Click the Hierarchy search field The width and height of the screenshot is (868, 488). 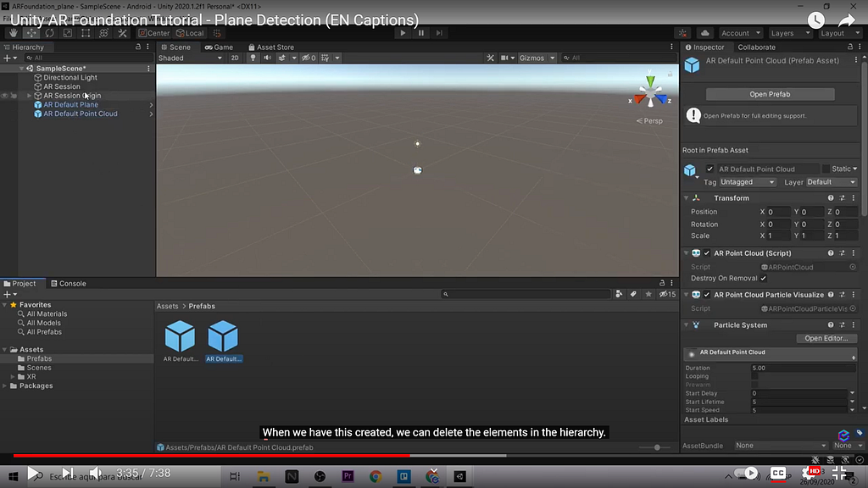(x=88, y=58)
